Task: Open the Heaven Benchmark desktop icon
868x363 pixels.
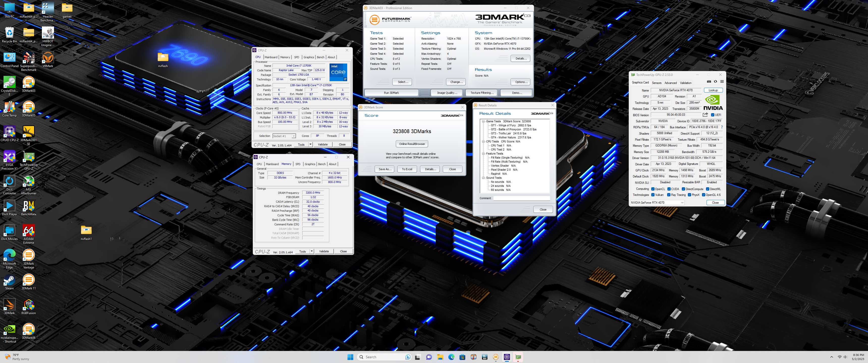Action: click(x=47, y=12)
